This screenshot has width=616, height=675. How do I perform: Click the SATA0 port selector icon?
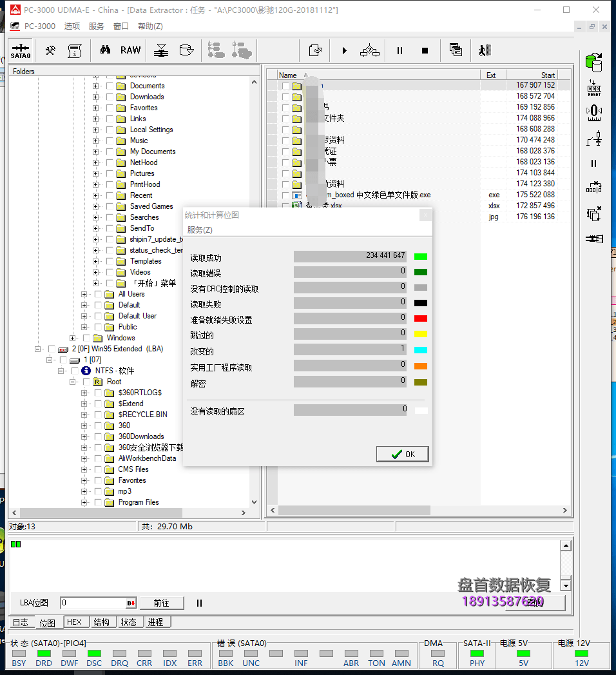pyautogui.click(x=21, y=51)
